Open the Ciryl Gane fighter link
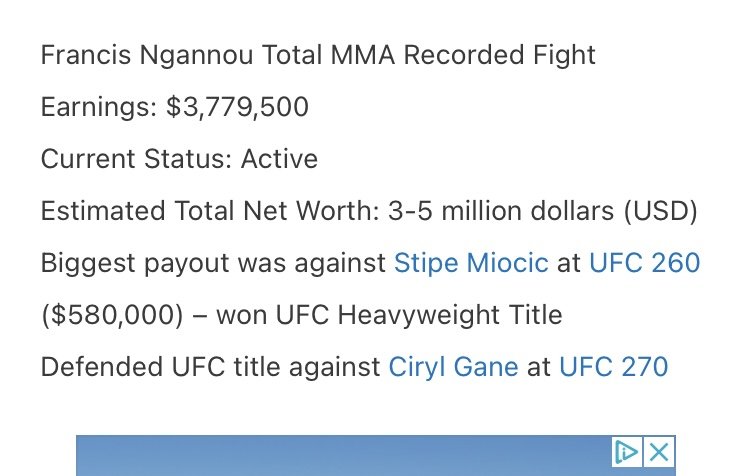The image size is (750, 476). point(453,367)
